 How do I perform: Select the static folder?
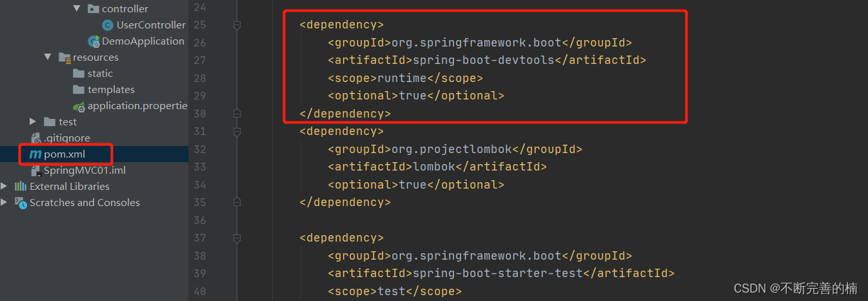coord(100,74)
